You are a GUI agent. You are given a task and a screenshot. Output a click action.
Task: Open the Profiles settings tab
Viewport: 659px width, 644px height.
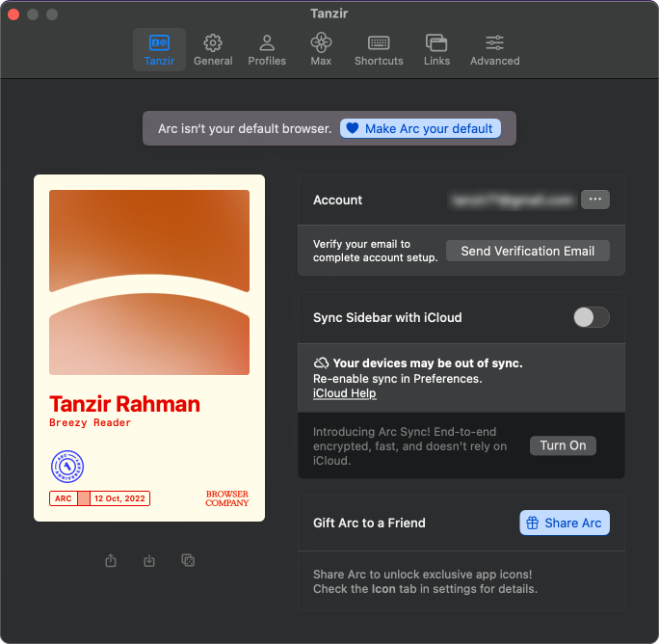click(267, 50)
